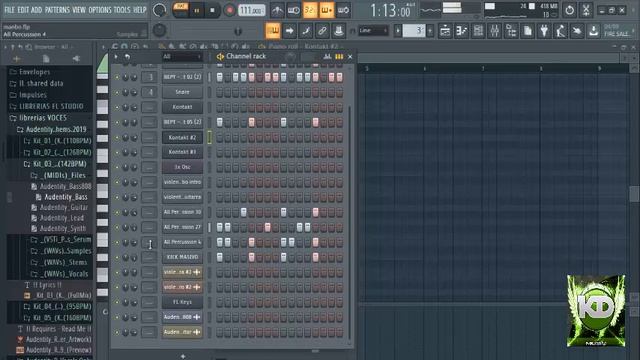640x360 pixels.
Task: Toggle typing keyboard to piano icon
Action: pyautogui.click(x=273, y=31)
